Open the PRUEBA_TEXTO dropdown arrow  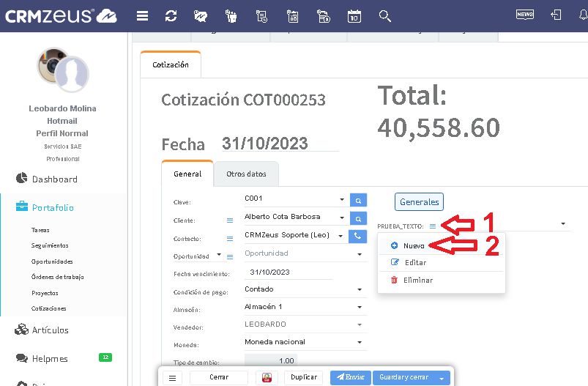pyautogui.click(x=563, y=223)
